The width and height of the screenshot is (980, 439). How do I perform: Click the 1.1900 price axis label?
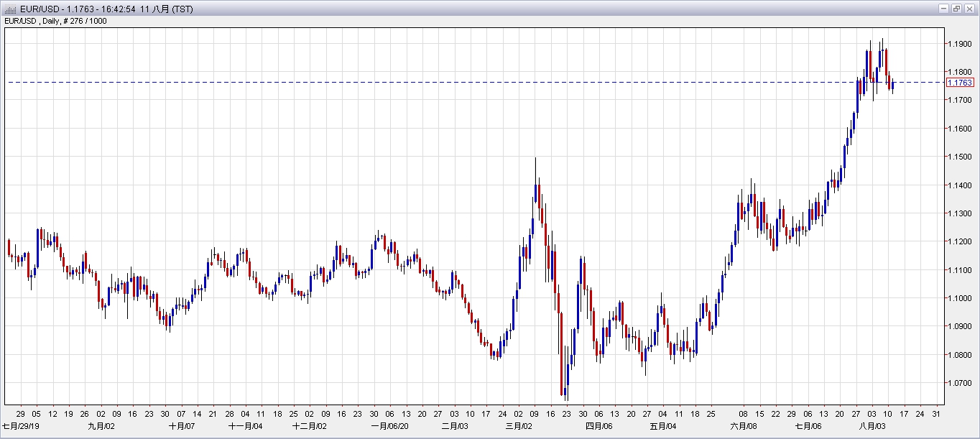pos(960,44)
